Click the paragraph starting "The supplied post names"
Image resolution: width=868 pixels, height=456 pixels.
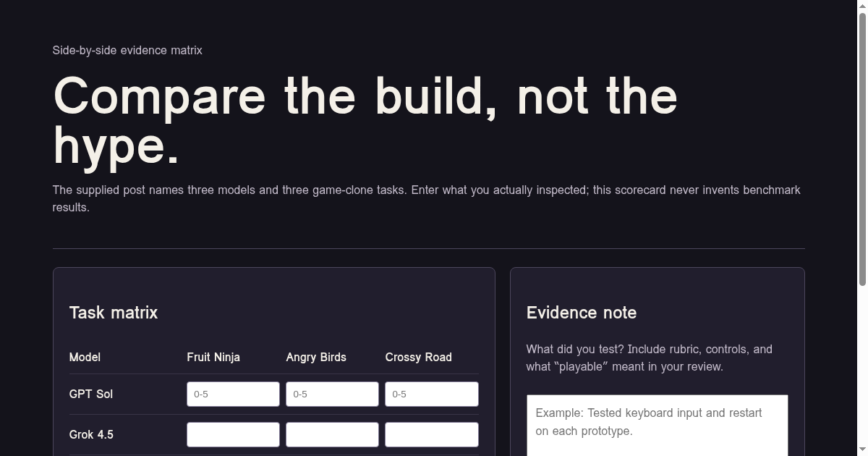pos(427,198)
